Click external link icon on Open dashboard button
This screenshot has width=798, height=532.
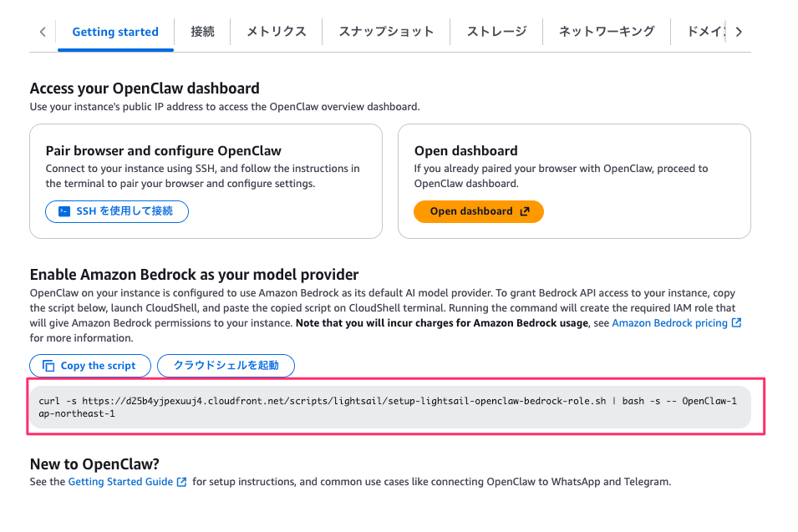(x=525, y=211)
